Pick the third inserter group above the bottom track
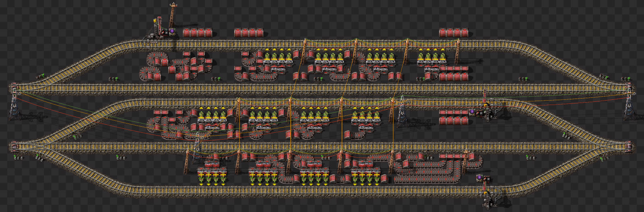The width and height of the screenshot is (644, 212). click(315, 177)
